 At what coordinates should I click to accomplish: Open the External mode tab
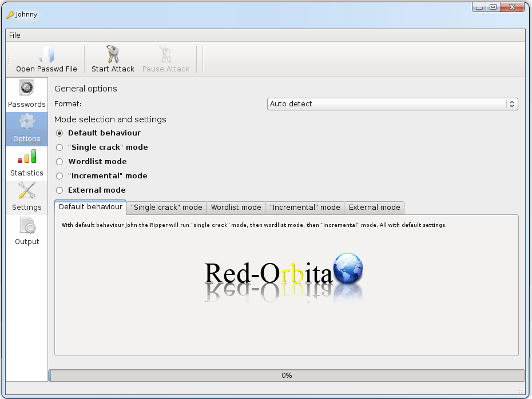point(375,208)
